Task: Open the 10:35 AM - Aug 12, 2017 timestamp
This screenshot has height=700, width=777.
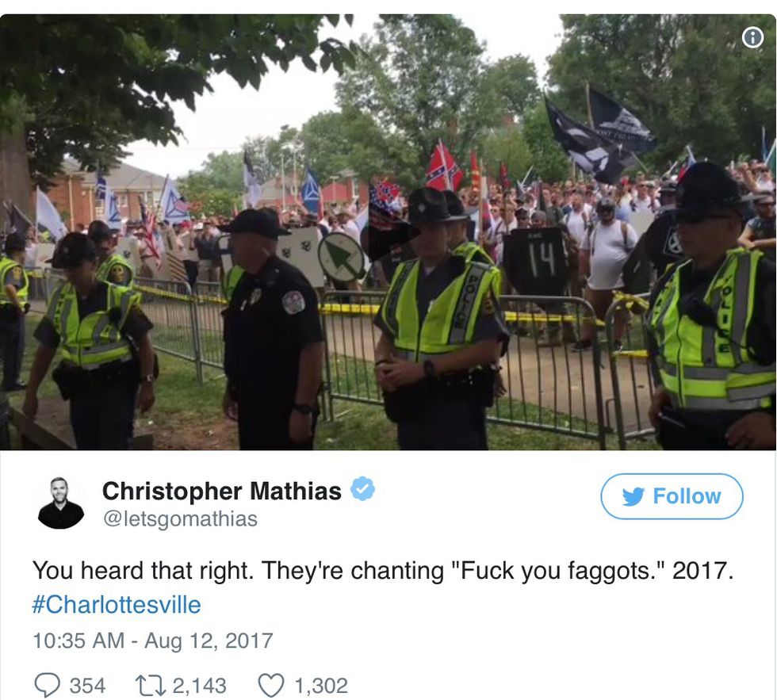Action: coord(152,640)
